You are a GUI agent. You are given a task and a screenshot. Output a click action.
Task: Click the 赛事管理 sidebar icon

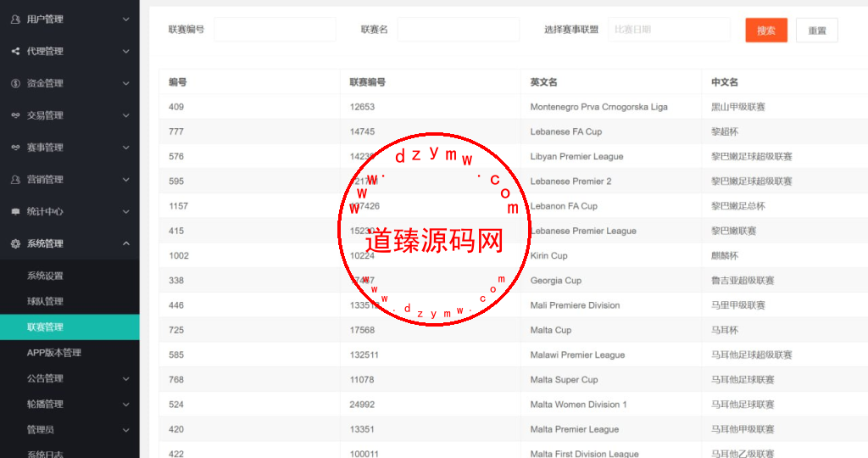coord(15,148)
